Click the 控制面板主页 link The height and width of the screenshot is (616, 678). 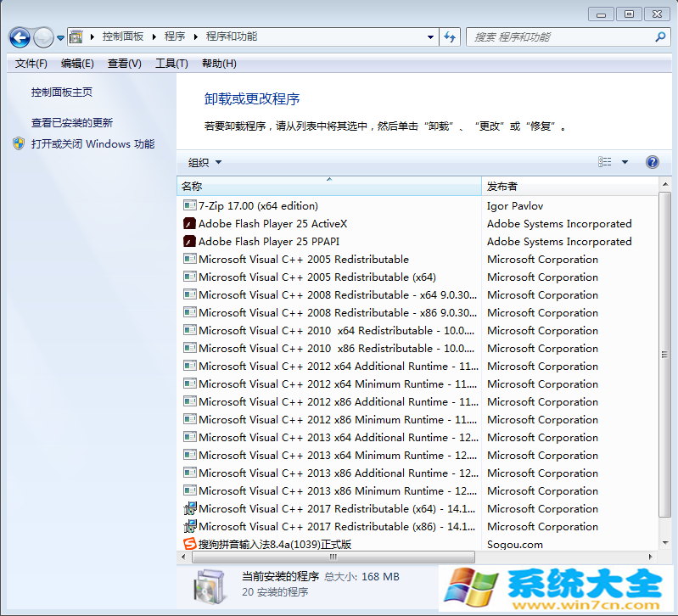point(62,92)
